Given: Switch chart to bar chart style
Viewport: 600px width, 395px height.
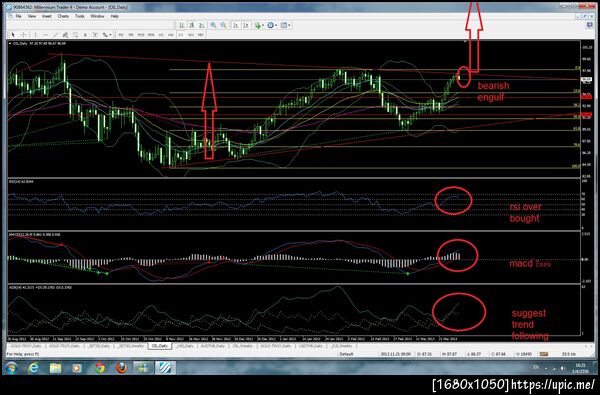Looking at the screenshot, I should pyautogui.click(x=182, y=25).
